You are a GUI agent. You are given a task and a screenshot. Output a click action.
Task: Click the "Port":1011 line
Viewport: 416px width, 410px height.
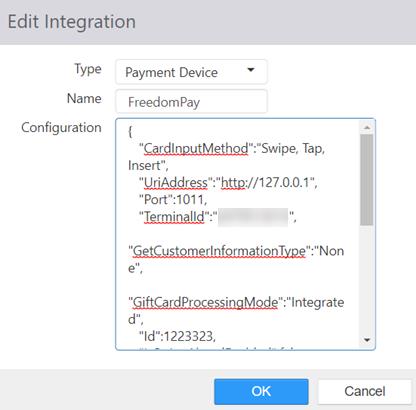tap(173, 200)
